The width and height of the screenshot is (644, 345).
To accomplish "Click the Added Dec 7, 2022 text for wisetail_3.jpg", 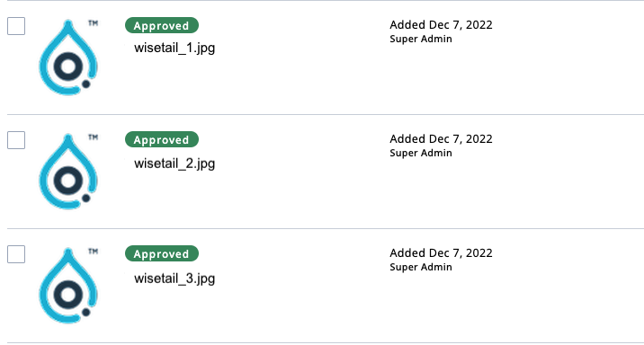I will tap(441, 253).
